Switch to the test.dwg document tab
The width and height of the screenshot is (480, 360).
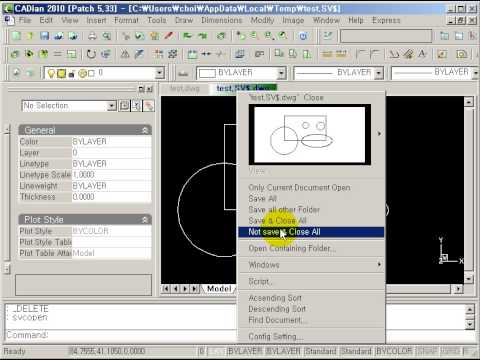point(184,88)
